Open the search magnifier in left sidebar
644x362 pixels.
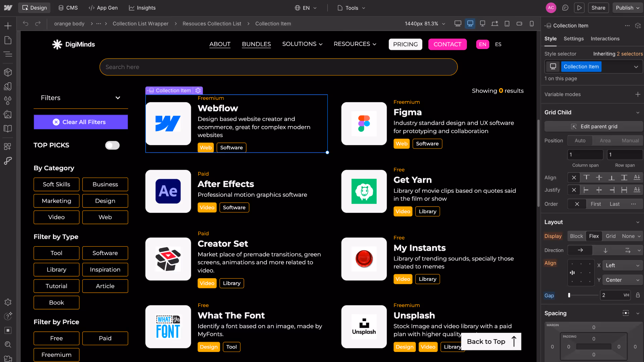coord(8,345)
